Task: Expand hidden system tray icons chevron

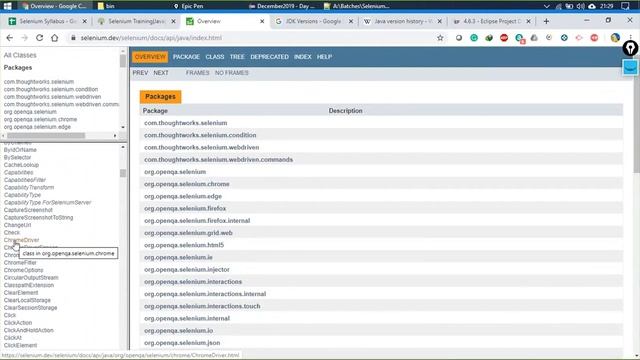Action: [x=547, y=6]
